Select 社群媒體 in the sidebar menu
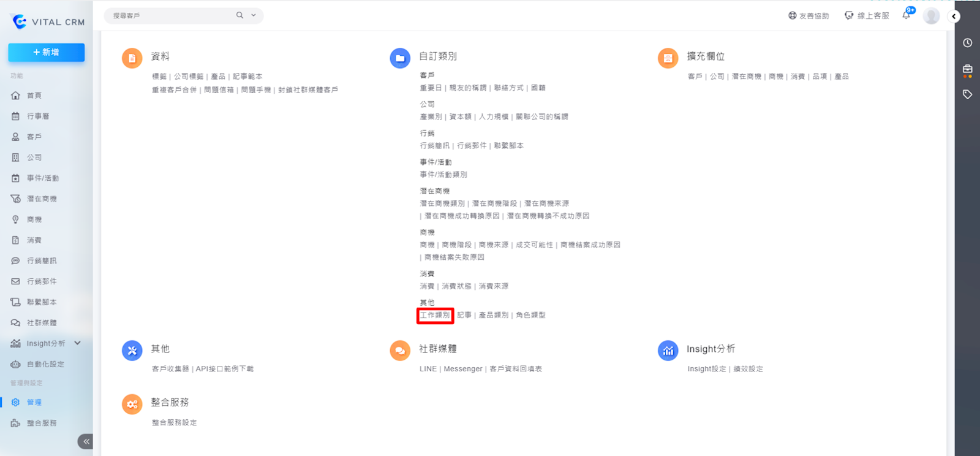The height and width of the screenshot is (456, 980). pyautogui.click(x=41, y=323)
